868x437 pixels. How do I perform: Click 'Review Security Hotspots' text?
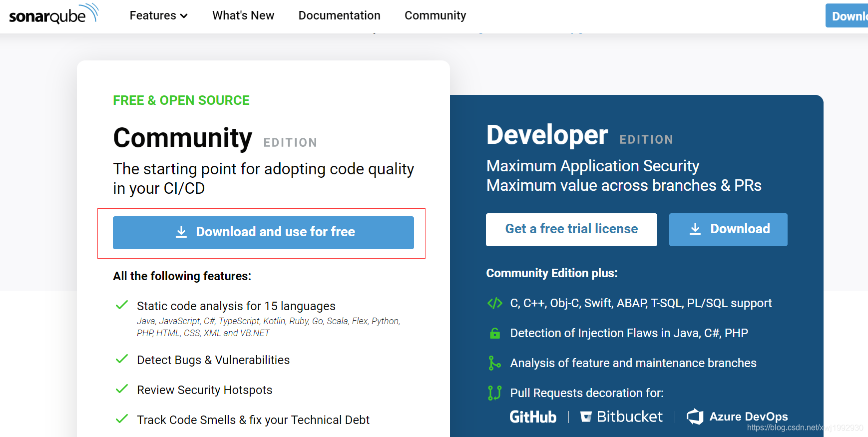tap(205, 390)
